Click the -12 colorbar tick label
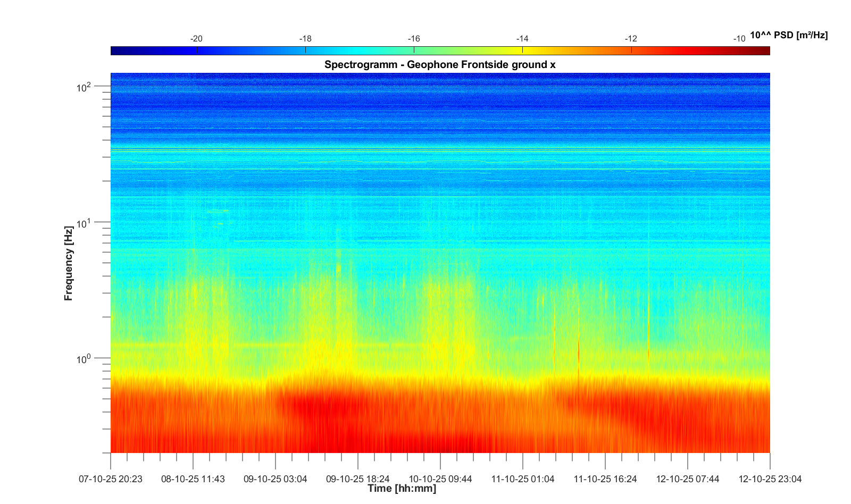This screenshot has height=504, width=851. coord(631,39)
